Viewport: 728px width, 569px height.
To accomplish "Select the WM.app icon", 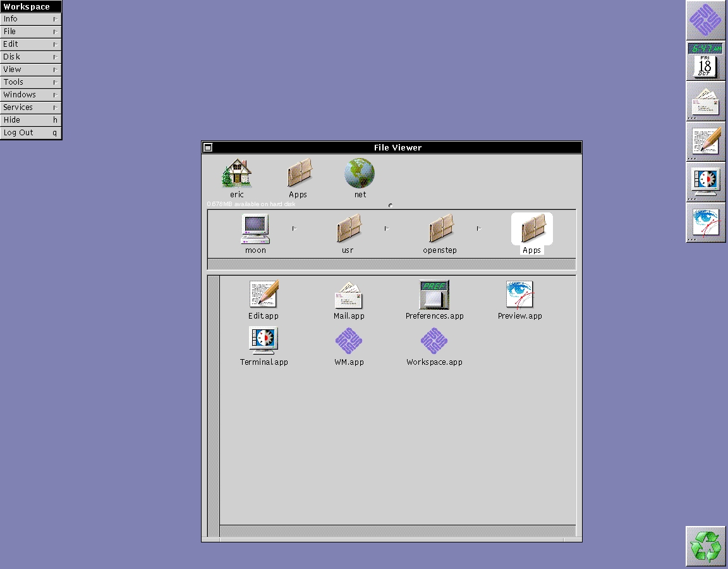I will (x=348, y=341).
